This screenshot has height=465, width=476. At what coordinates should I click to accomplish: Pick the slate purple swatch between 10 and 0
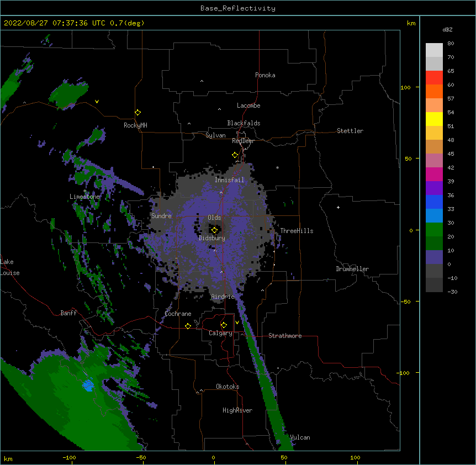click(x=434, y=257)
